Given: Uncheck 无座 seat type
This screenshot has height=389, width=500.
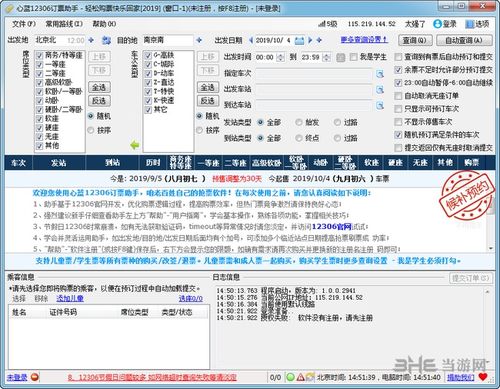Looking at the screenshot, I should click(x=39, y=137).
